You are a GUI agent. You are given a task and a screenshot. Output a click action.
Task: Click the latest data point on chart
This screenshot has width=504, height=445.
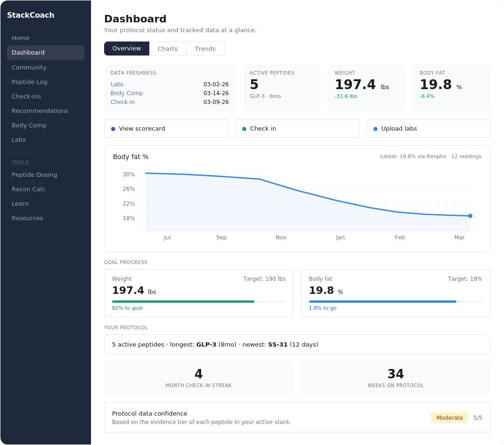470,216
